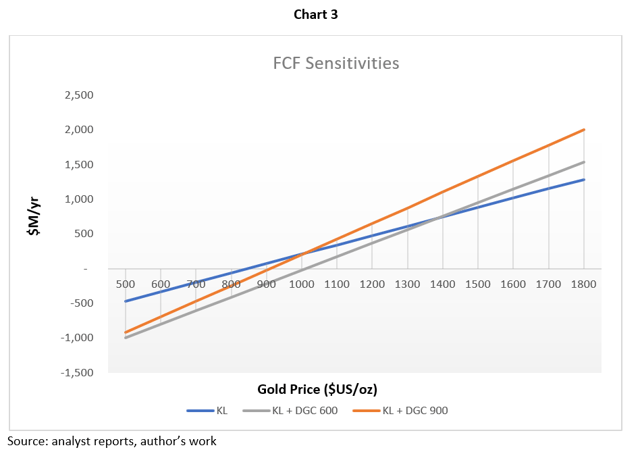Click the 1100 gold price x-axis label
The image size is (640, 454).
point(337,284)
